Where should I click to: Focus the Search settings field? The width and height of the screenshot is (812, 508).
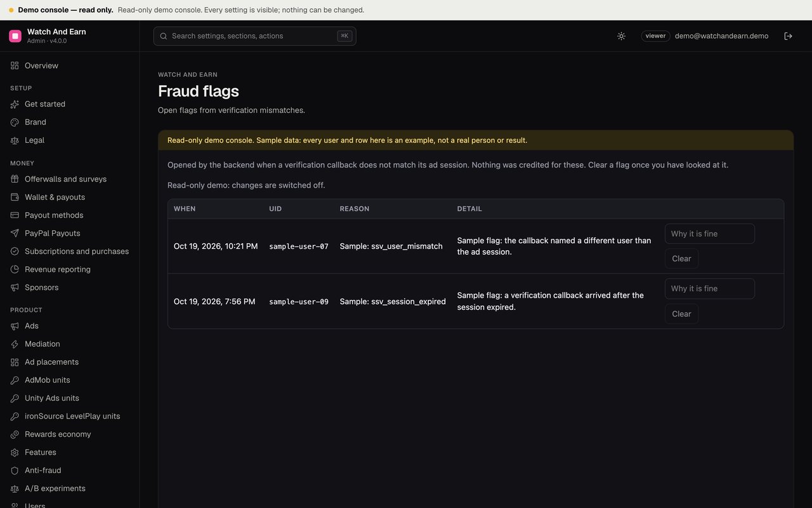pyautogui.click(x=254, y=36)
